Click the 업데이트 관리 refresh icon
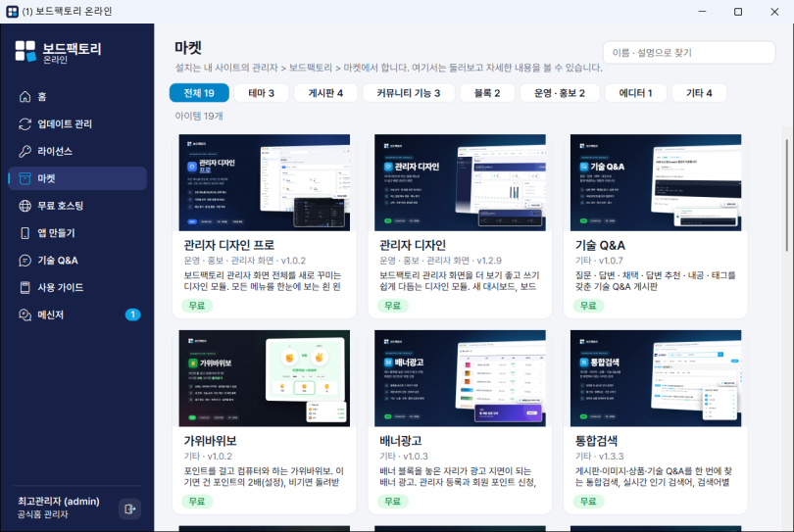 tap(25, 124)
